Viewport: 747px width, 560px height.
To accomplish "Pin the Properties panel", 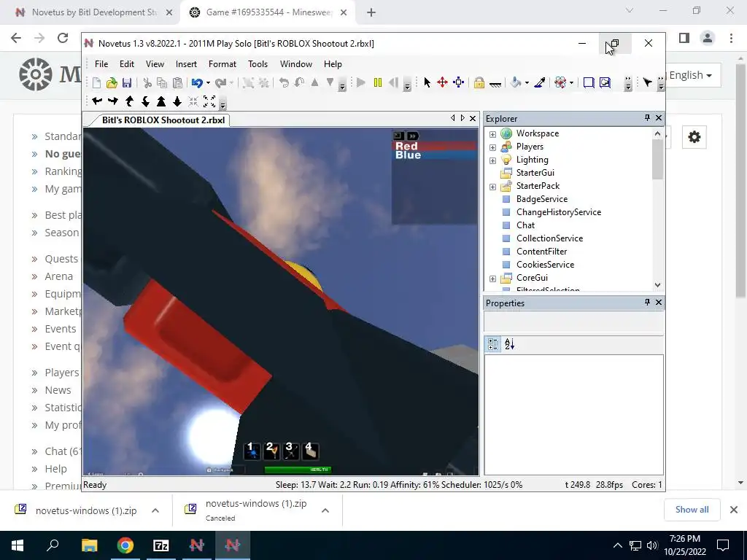I will pos(647,302).
